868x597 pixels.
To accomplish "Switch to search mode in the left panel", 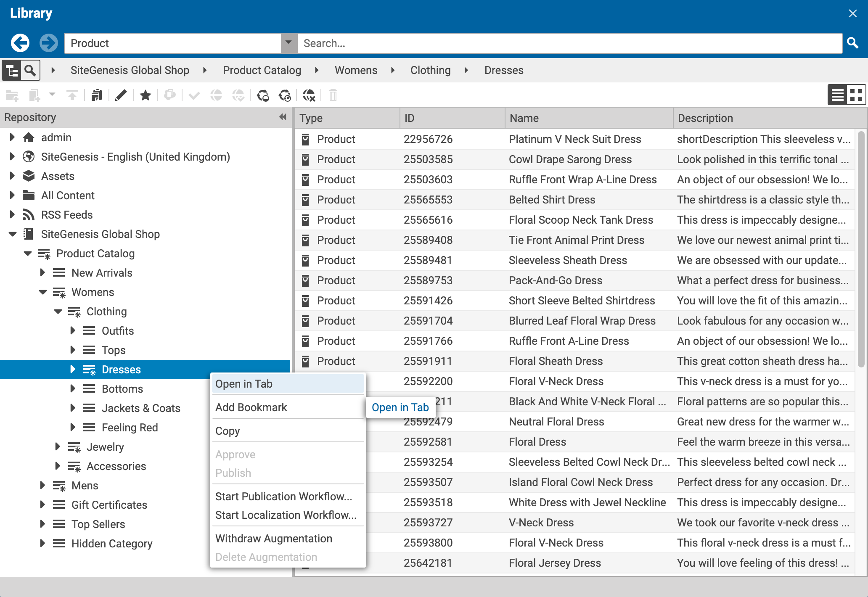I will pos(29,70).
